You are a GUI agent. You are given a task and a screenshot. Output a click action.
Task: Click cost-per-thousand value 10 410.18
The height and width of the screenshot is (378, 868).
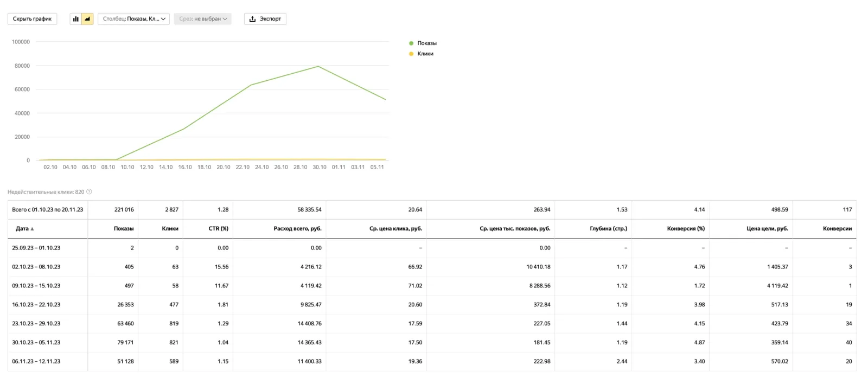point(538,267)
